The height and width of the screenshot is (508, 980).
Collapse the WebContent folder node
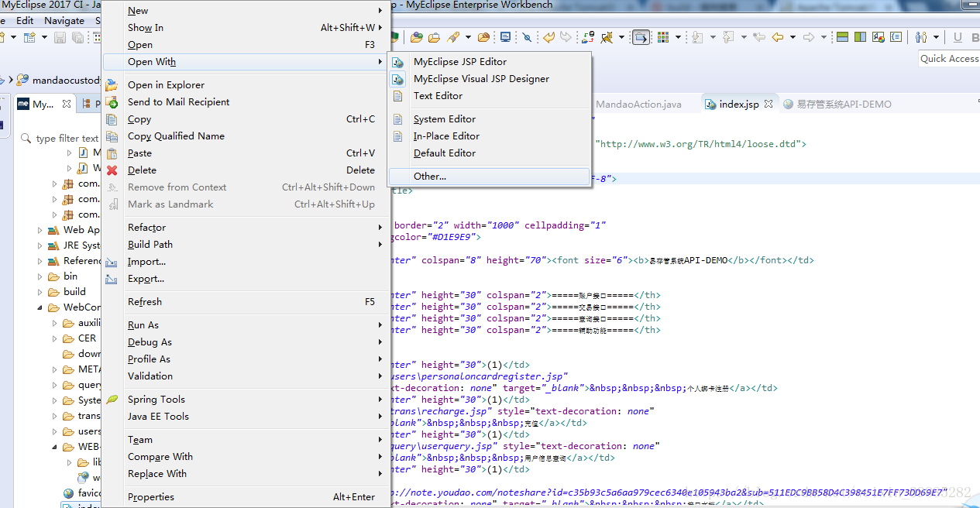[x=40, y=307]
